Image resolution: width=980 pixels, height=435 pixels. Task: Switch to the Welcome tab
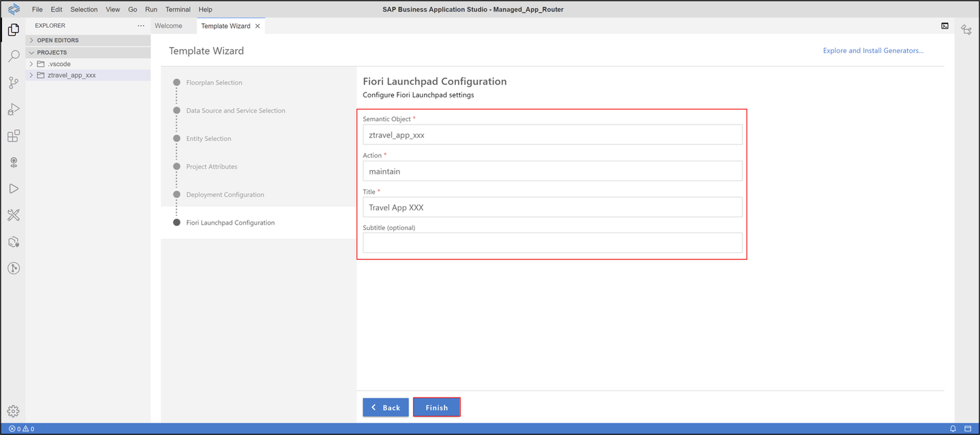168,26
